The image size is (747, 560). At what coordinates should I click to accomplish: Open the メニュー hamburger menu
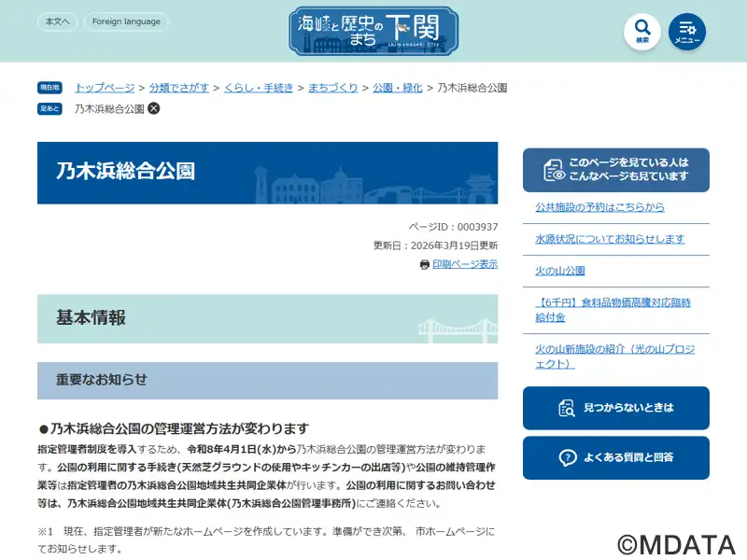tap(687, 31)
